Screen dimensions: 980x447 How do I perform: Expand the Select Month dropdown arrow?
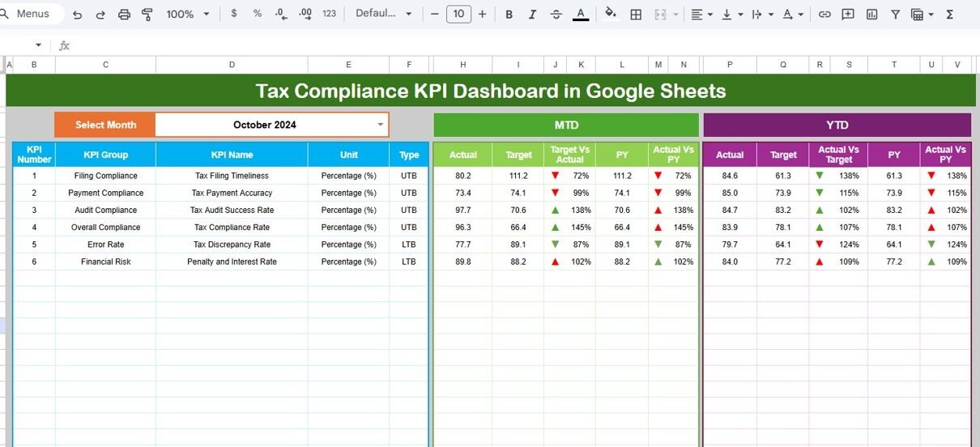coord(380,125)
